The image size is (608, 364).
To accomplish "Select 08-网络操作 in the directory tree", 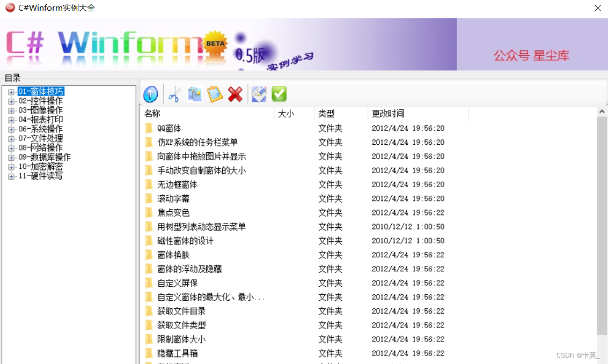I will point(40,147).
